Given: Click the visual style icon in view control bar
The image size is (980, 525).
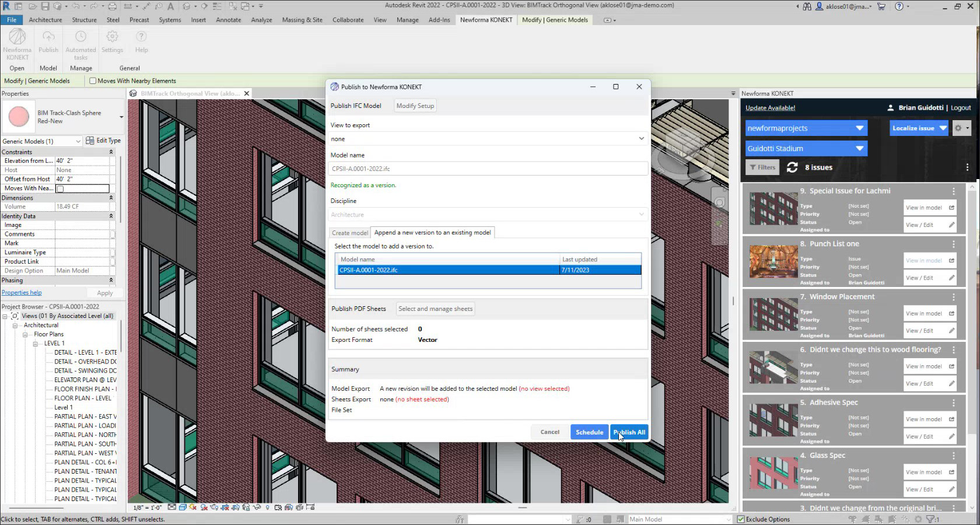Looking at the screenshot, I should tap(183, 508).
